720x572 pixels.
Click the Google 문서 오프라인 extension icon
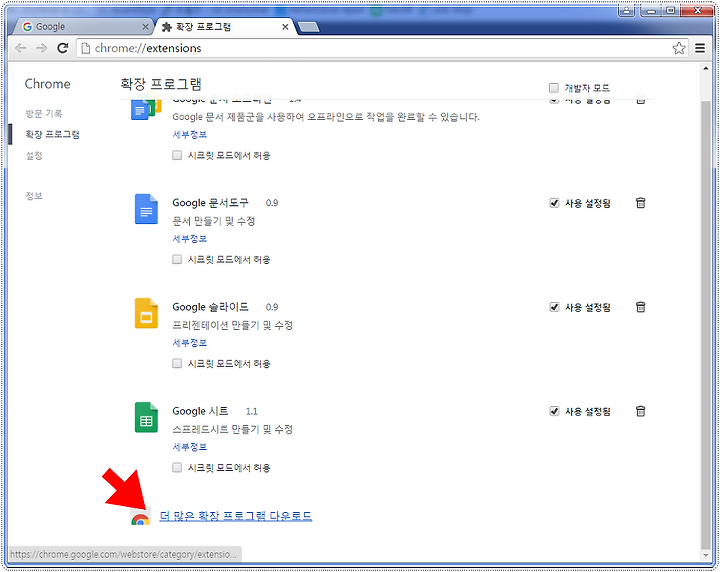point(146,109)
